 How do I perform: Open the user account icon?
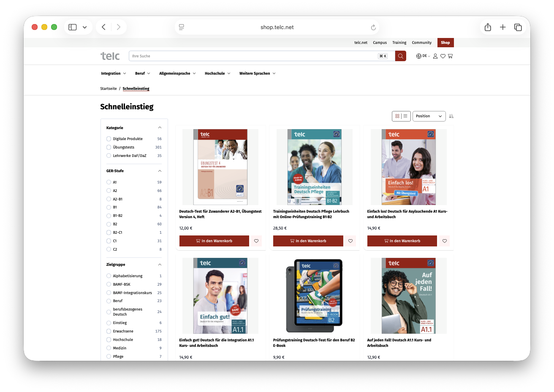click(x=435, y=56)
